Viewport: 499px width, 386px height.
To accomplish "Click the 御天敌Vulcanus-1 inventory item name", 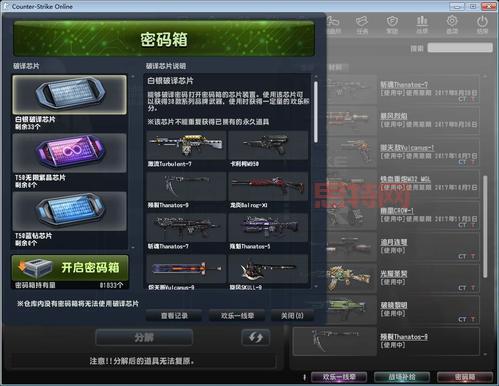I will (x=407, y=148).
